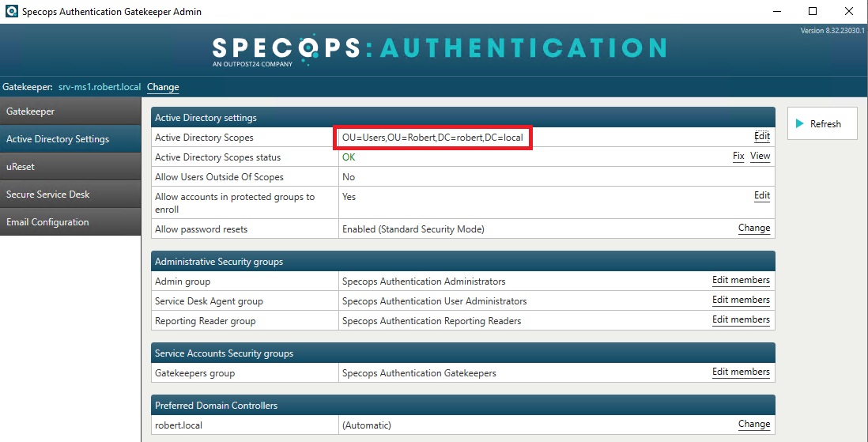
Task: Click the (Automatic) domain controller value
Action: pos(367,425)
